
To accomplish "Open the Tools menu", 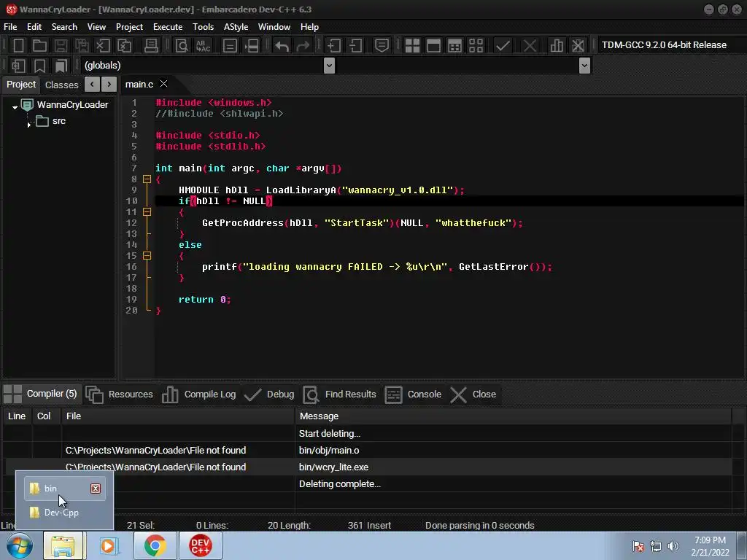I will pyautogui.click(x=203, y=27).
